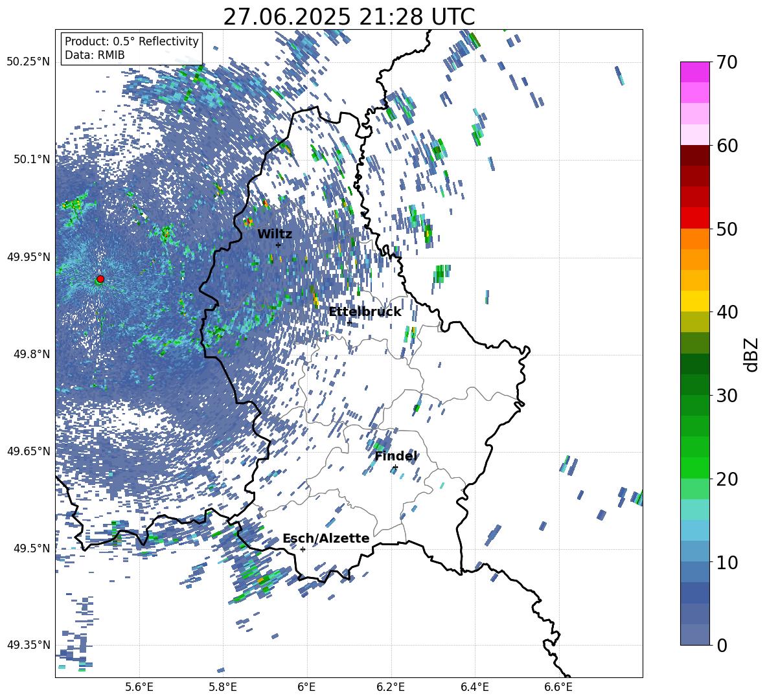This screenshot has width=767, height=700.
Task: Click the 40 dBZ colorbar label
Action: tap(727, 312)
